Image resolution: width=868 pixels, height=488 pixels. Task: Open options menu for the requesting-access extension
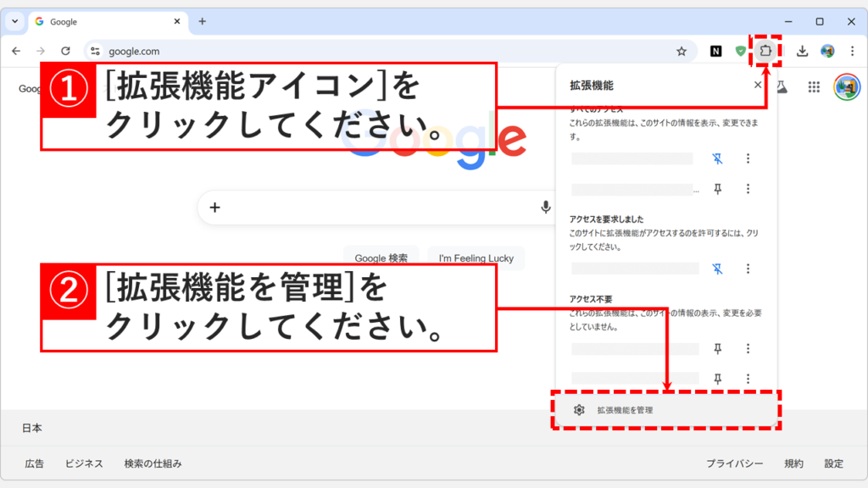coord(748,269)
